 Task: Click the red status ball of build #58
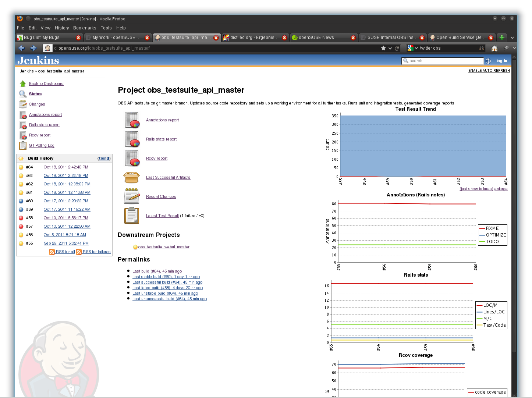coord(21,218)
